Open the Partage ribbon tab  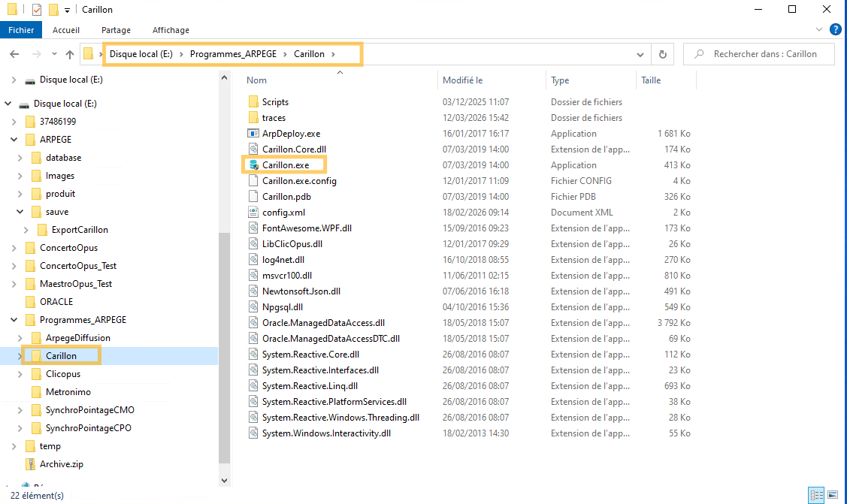pyautogui.click(x=116, y=30)
